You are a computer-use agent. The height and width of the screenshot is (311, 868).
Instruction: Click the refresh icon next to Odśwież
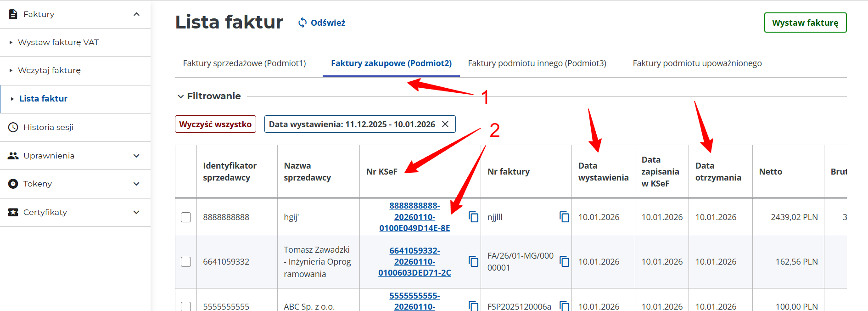pyautogui.click(x=302, y=23)
